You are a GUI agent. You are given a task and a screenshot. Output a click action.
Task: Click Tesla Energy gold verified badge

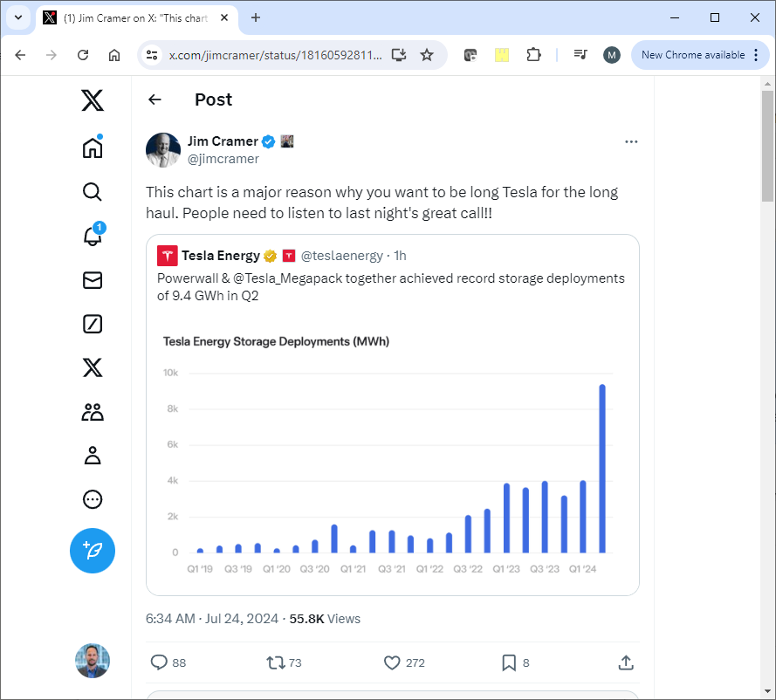click(x=271, y=256)
